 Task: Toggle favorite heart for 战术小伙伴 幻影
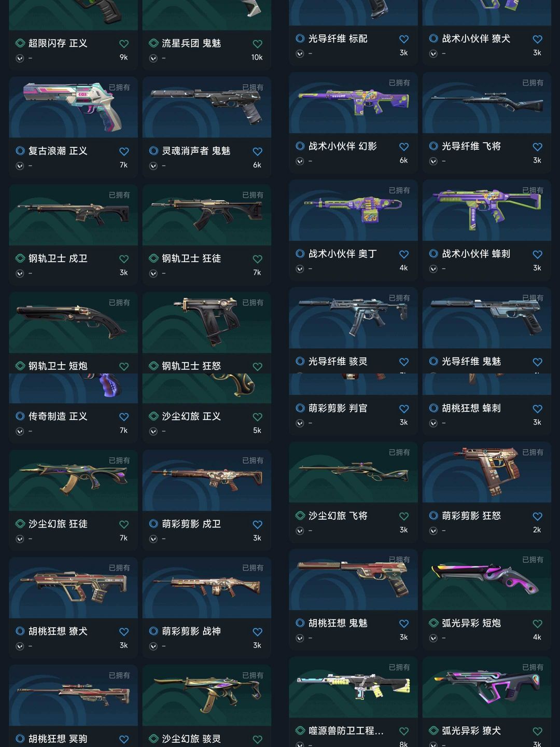point(404,147)
